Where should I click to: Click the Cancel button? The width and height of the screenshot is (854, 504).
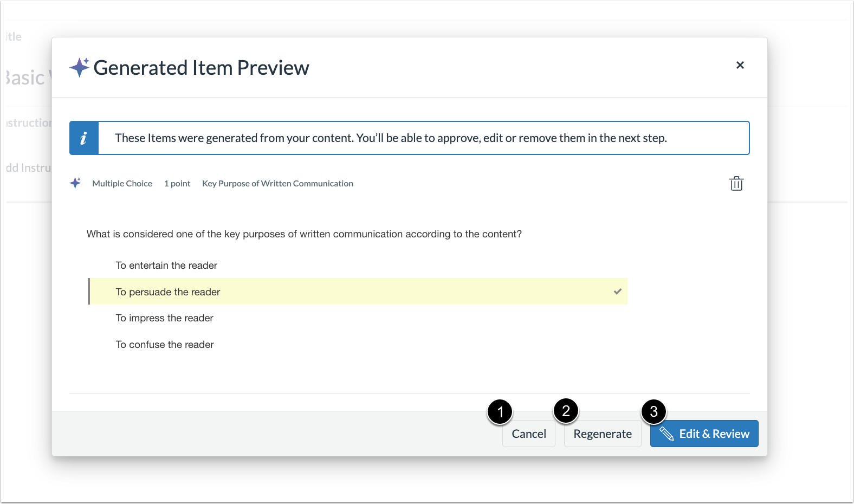tap(529, 434)
